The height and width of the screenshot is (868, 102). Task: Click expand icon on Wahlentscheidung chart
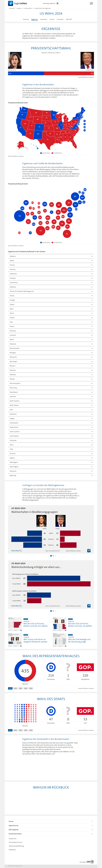[89, 605]
